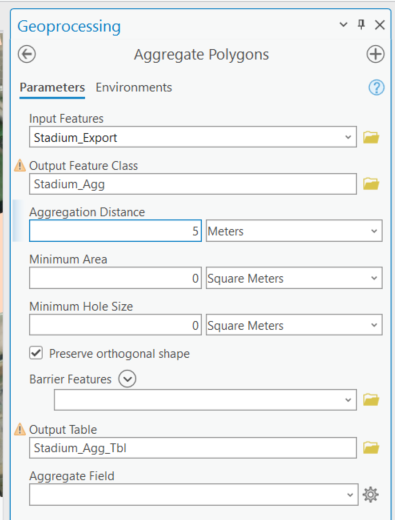The width and height of the screenshot is (395, 520).
Task: Switch to the Environments tab
Action: click(134, 87)
